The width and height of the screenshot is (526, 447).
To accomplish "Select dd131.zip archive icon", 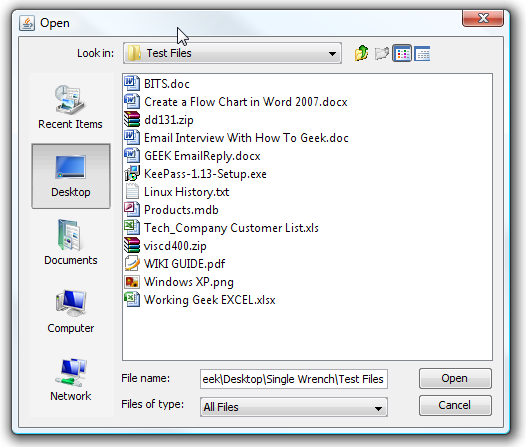I will click(x=132, y=119).
